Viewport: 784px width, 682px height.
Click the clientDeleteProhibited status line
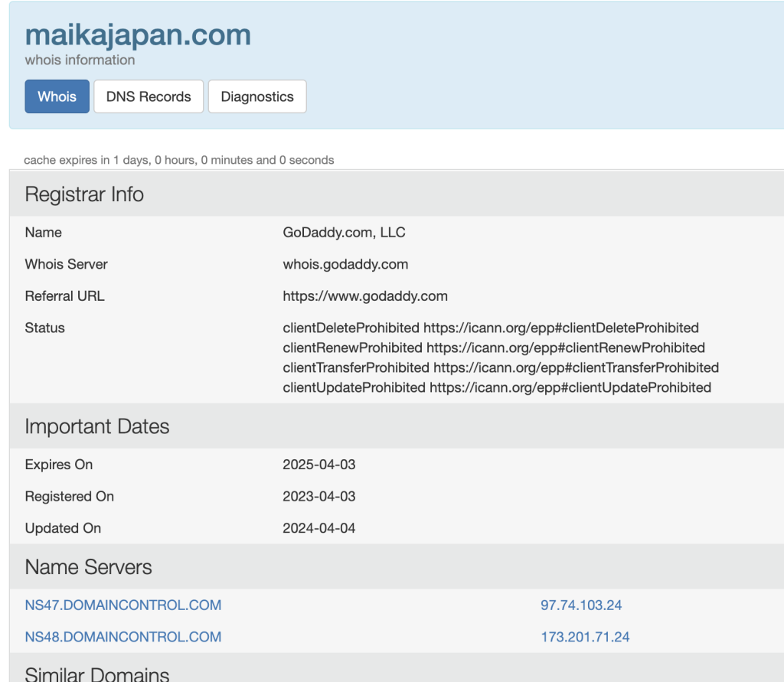pos(490,328)
